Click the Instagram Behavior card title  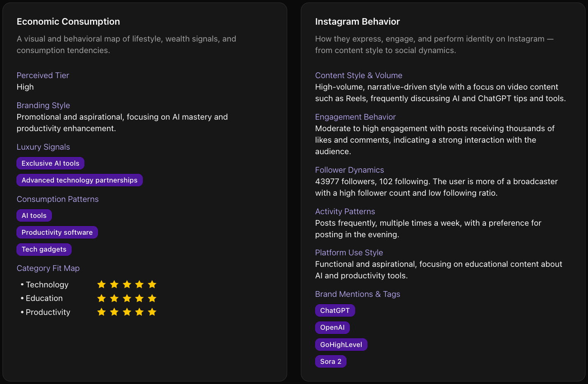tap(358, 21)
